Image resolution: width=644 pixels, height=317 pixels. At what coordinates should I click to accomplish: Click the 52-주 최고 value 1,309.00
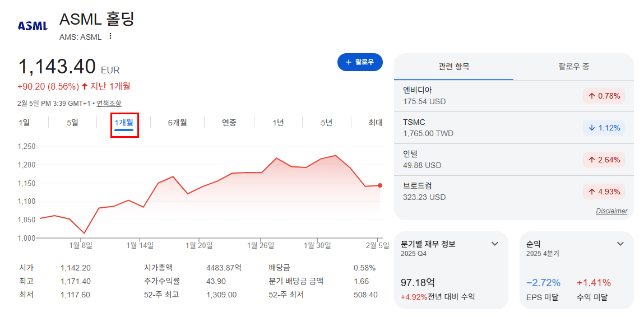point(221,295)
